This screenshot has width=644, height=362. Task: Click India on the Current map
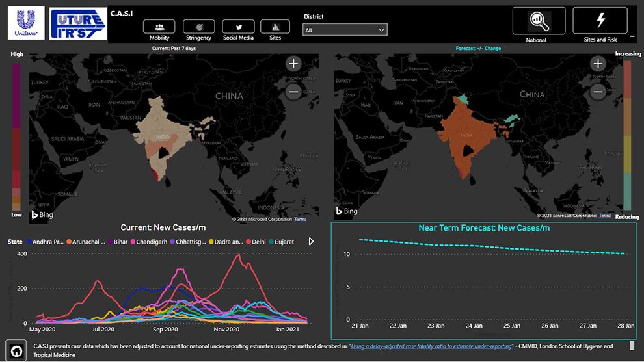(163, 136)
